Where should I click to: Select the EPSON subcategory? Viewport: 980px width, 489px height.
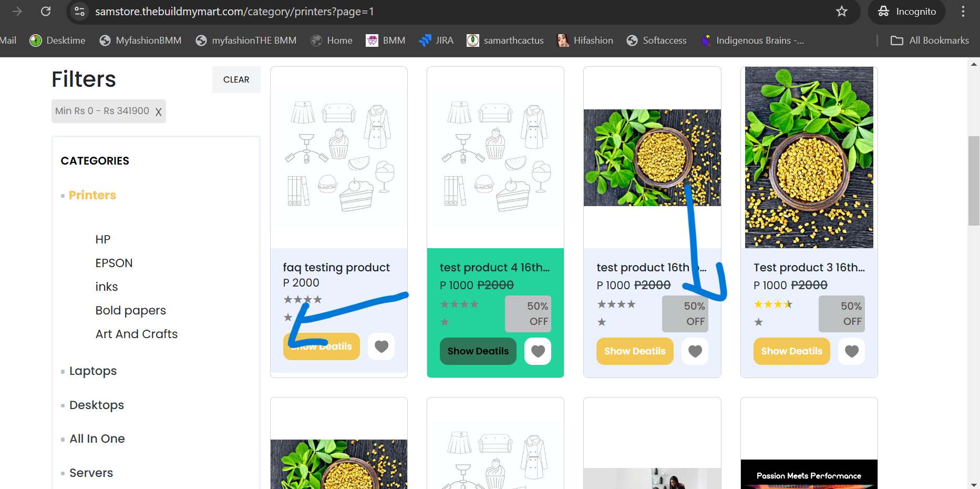point(114,263)
